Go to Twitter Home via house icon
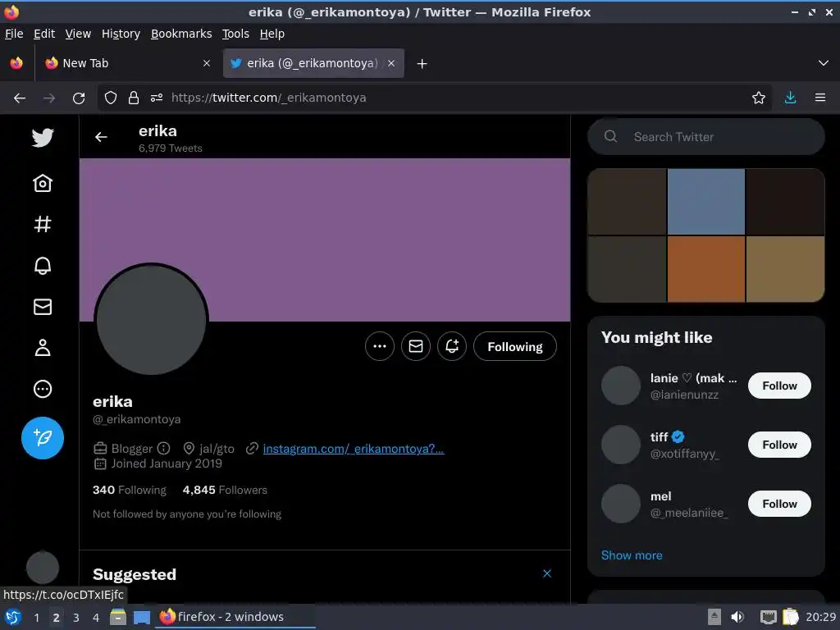840x630 pixels. [43, 183]
